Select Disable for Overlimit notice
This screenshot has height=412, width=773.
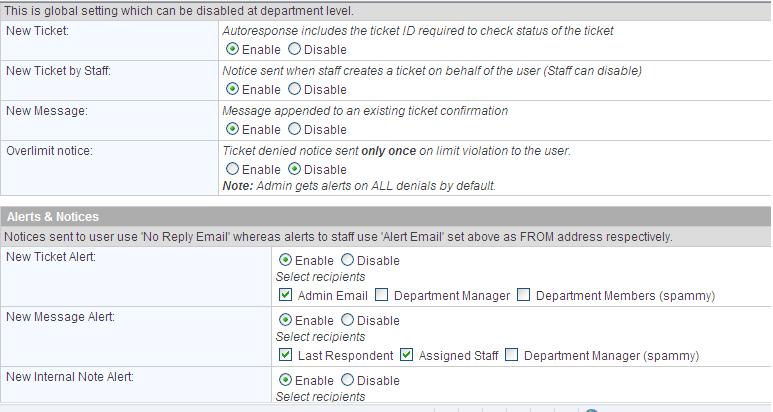tap(294, 169)
